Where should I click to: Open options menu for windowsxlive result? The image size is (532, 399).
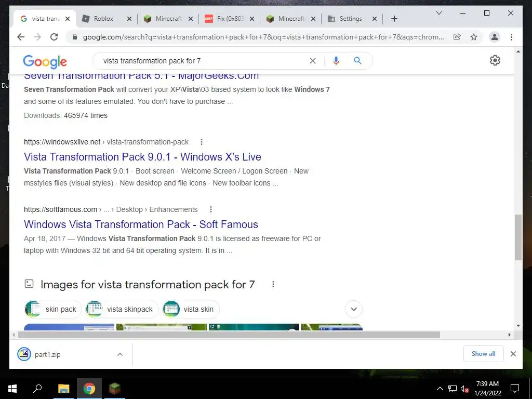point(201,142)
